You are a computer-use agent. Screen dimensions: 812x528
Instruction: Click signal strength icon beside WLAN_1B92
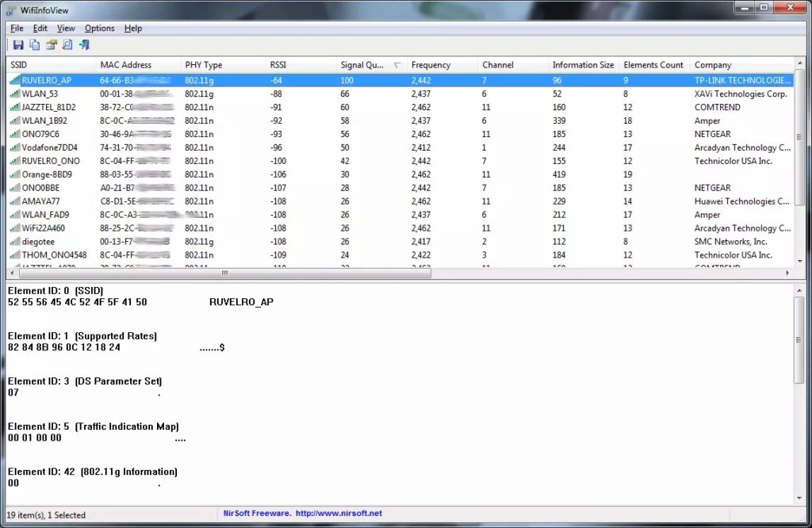(x=15, y=121)
